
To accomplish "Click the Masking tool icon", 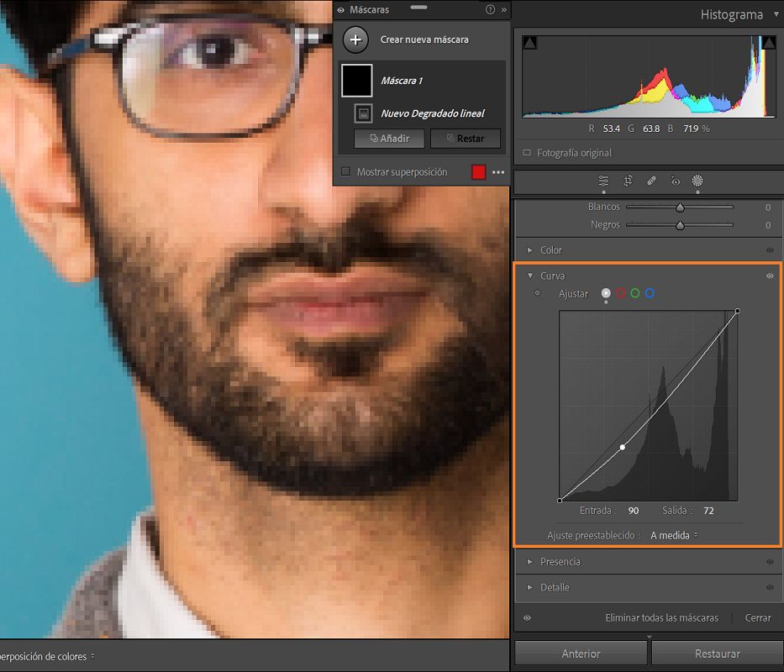I will click(697, 181).
